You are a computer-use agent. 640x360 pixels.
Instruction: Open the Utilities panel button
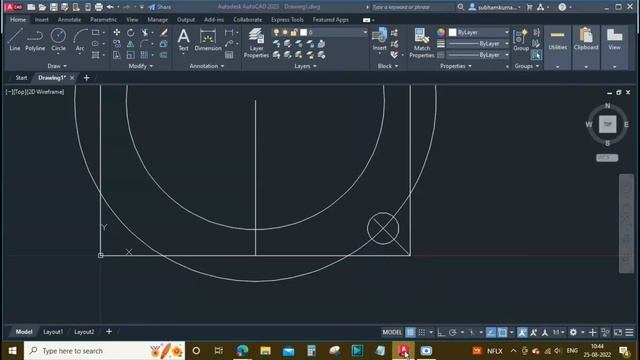(x=558, y=47)
